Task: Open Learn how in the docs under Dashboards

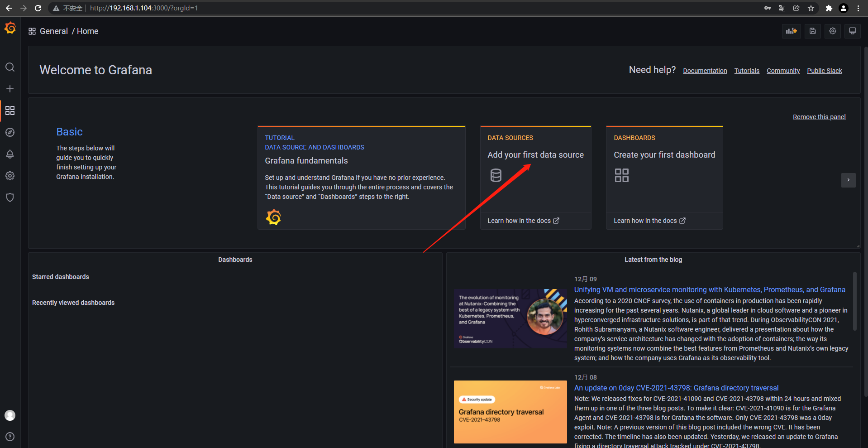Action: coord(649,221)
